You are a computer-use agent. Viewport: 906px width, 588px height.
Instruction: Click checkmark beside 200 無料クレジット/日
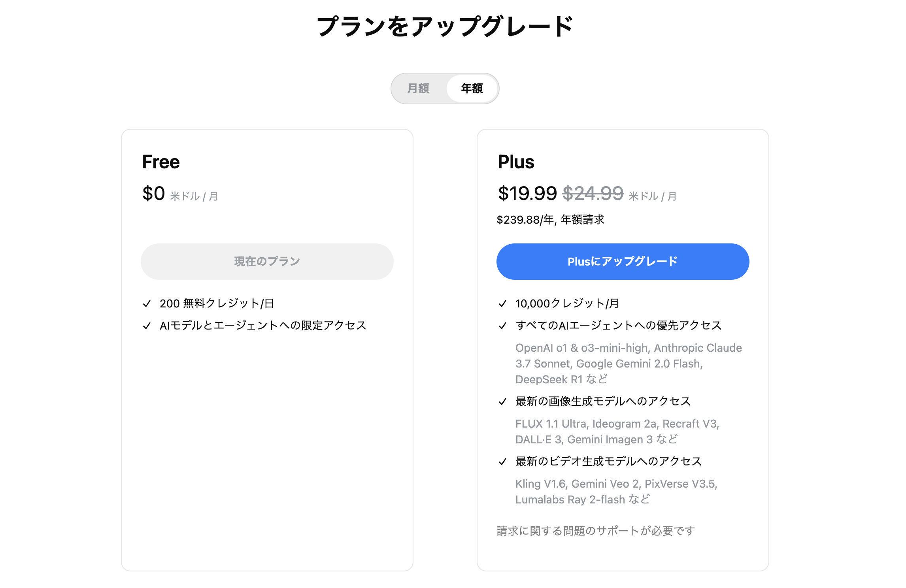click(x=147, y=304)
